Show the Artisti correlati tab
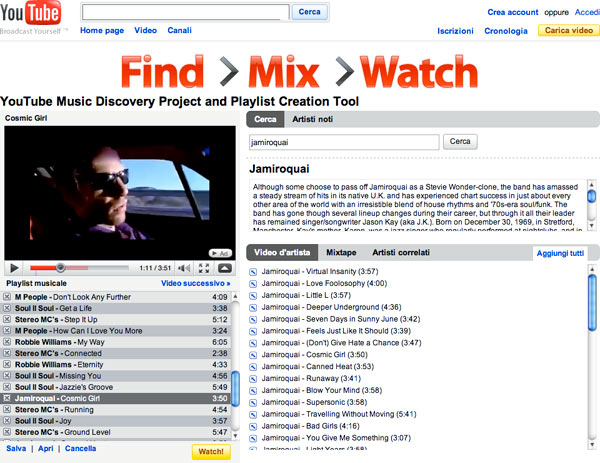 (x=401, y=253)
